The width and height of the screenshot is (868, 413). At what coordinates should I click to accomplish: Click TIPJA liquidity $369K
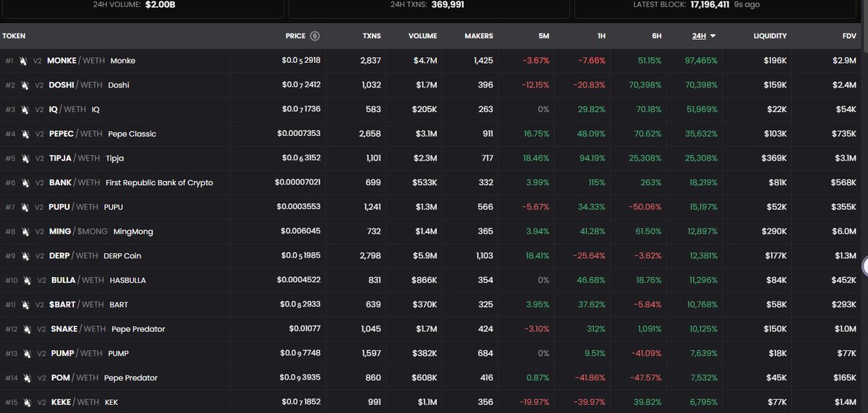(x=773, y=158)
